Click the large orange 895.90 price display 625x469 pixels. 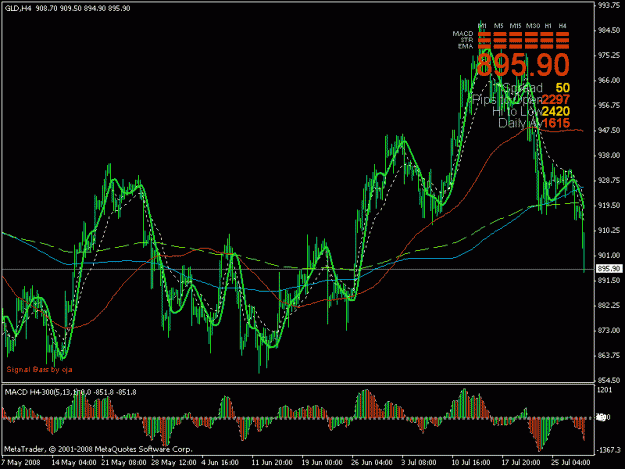[x=523, y=65]
